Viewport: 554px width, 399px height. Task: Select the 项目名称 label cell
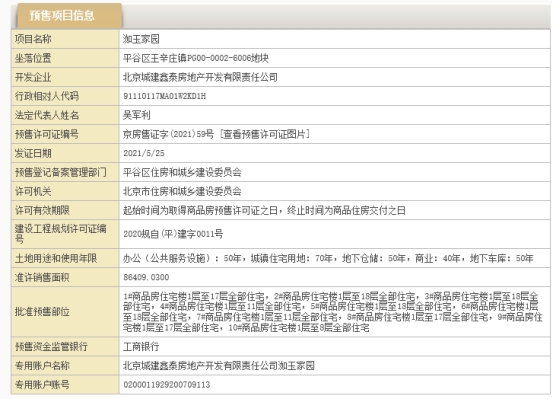65,39
